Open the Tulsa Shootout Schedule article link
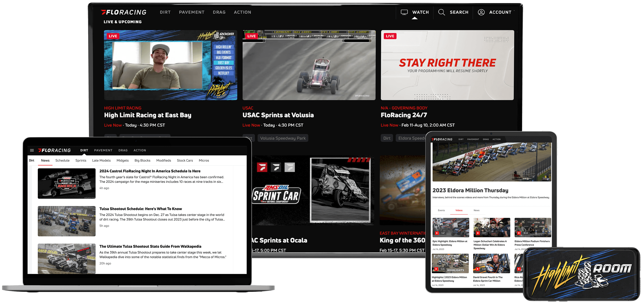Image resolution: width=644 pixels, height=304 pixels. click(x=140, y=209)
